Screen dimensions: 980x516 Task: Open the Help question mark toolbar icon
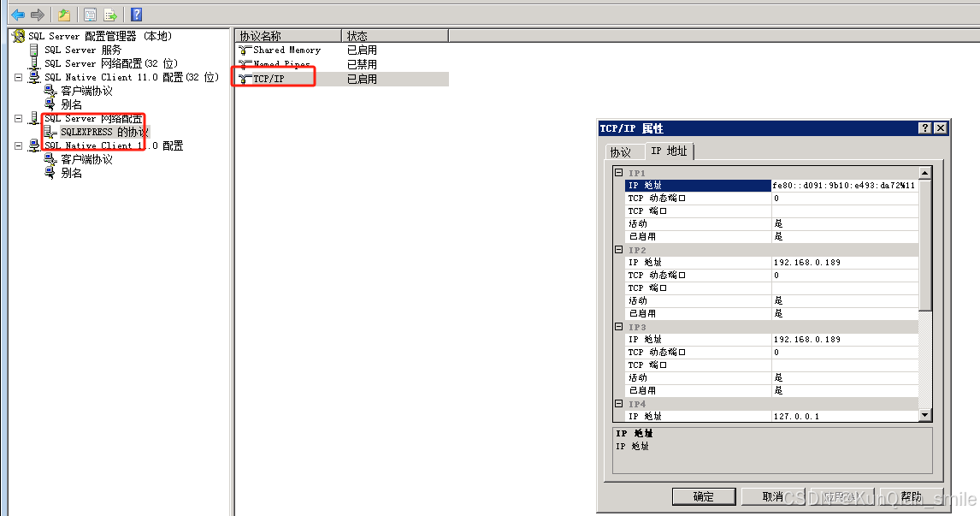pyautogui.click(x=137, y=15)
